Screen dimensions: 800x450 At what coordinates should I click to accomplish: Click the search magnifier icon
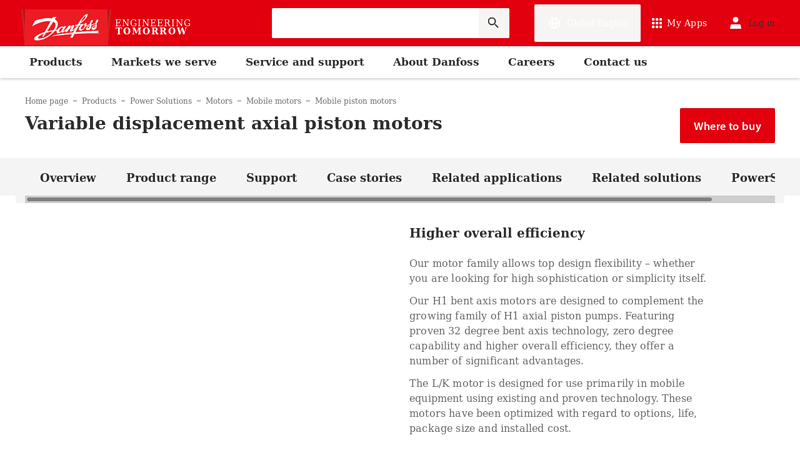pos(493,23)
